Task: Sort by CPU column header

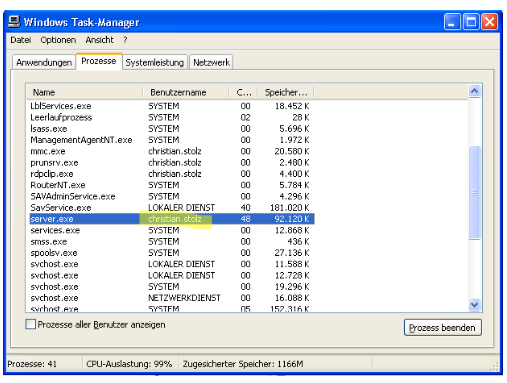Action: click(x=243, y=92)
